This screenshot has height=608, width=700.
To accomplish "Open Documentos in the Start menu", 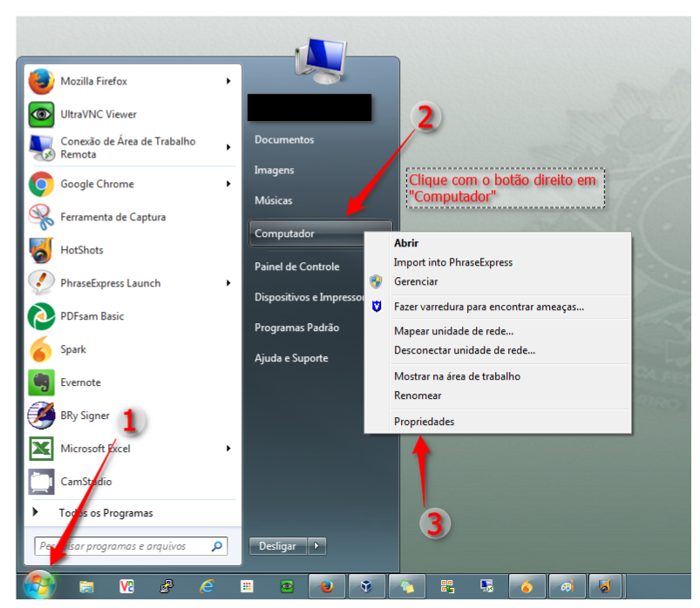I will pos(284,139).
